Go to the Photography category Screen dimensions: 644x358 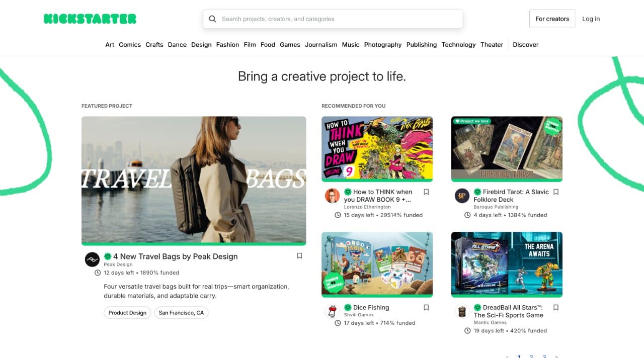(383, 45)
